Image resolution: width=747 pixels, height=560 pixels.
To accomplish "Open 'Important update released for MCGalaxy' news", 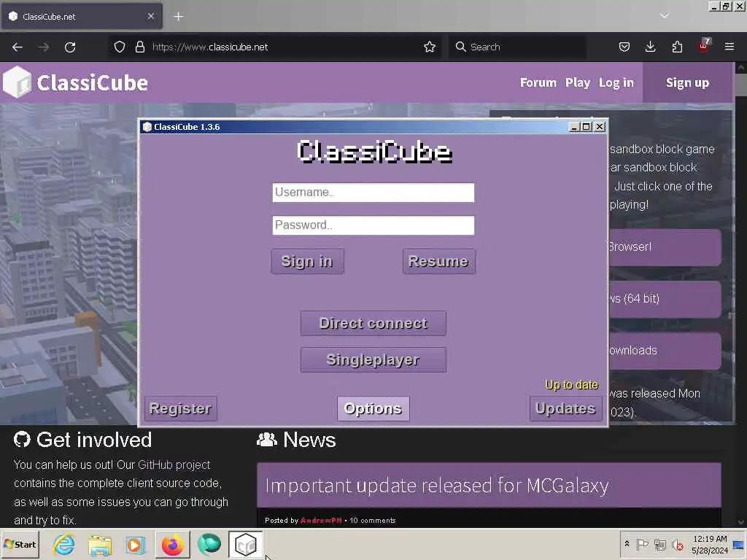I will click(x=437, y=486).
